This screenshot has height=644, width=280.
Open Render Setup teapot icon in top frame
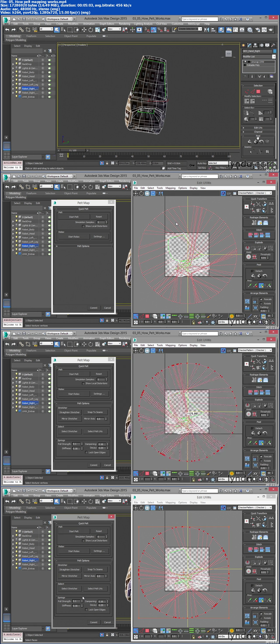click(x=258, y=30)
